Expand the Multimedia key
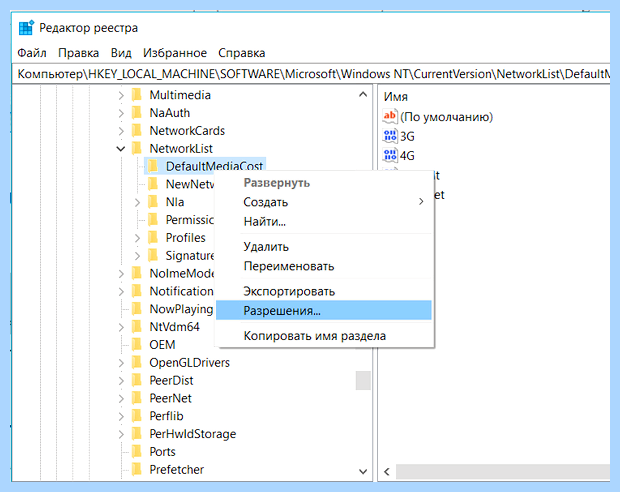 (x=121, y=95)
